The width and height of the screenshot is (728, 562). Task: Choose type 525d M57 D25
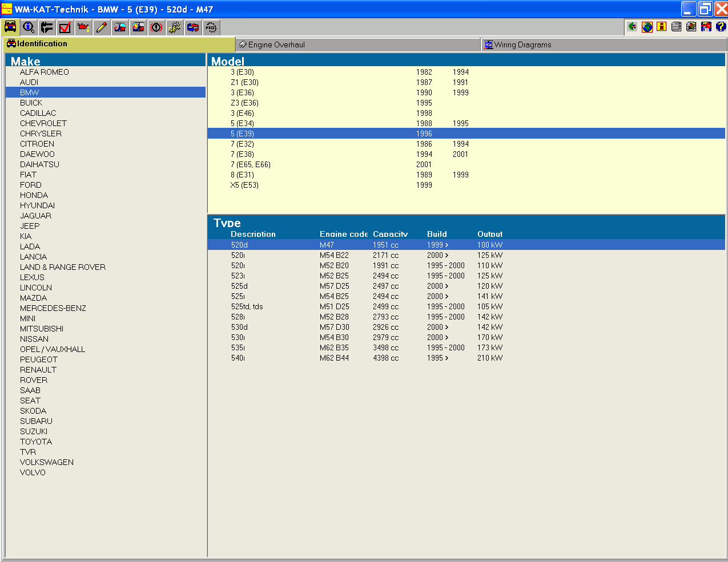point(466,286)
